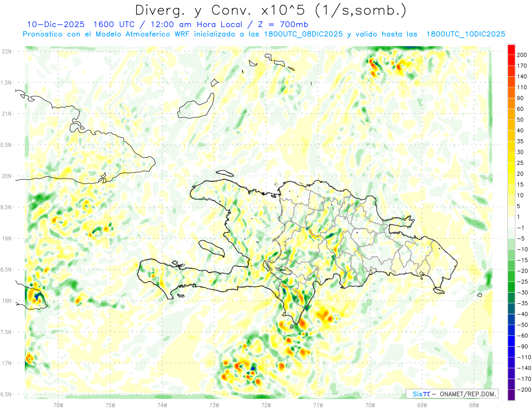This screenshot has height=411, width=532.
Task: Click the valid-until stamp "1800UTC_10DIC2025"
Action: pos(465,34)
